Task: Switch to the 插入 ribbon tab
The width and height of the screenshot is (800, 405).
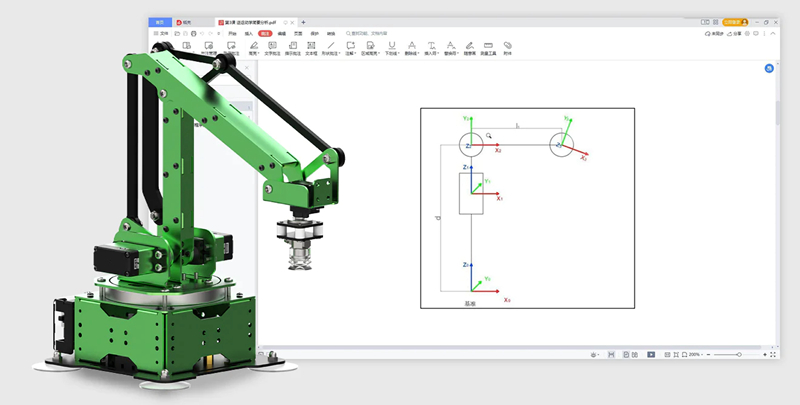Action: pyautogui.click(x=249, y=33)
